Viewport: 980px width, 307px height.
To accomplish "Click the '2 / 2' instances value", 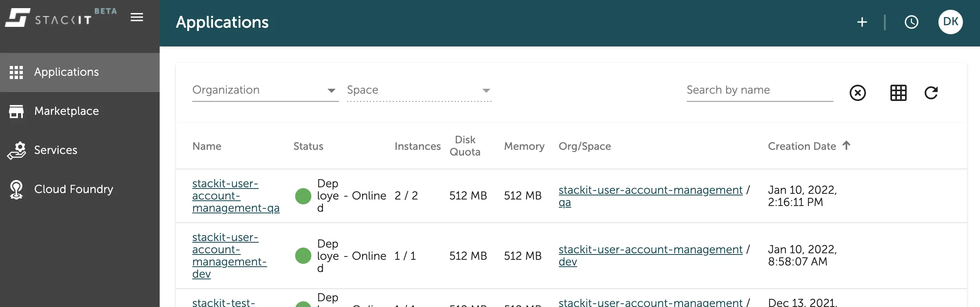I will (406, 196).
